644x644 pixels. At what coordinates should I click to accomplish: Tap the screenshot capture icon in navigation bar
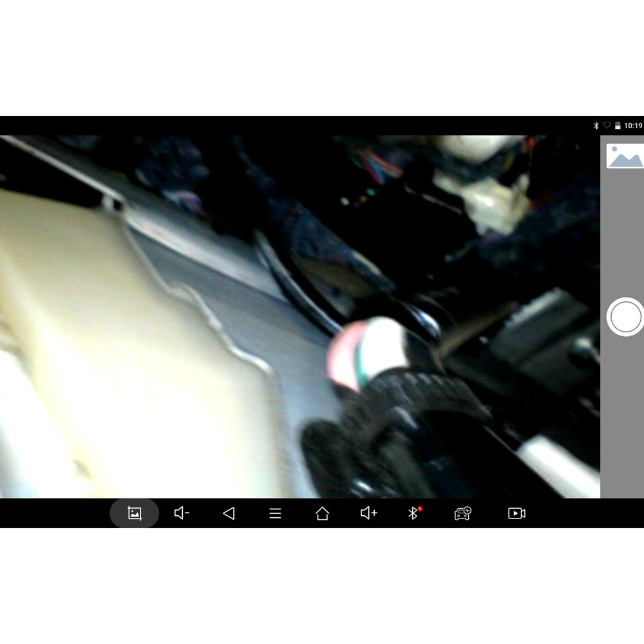(134, 513)
